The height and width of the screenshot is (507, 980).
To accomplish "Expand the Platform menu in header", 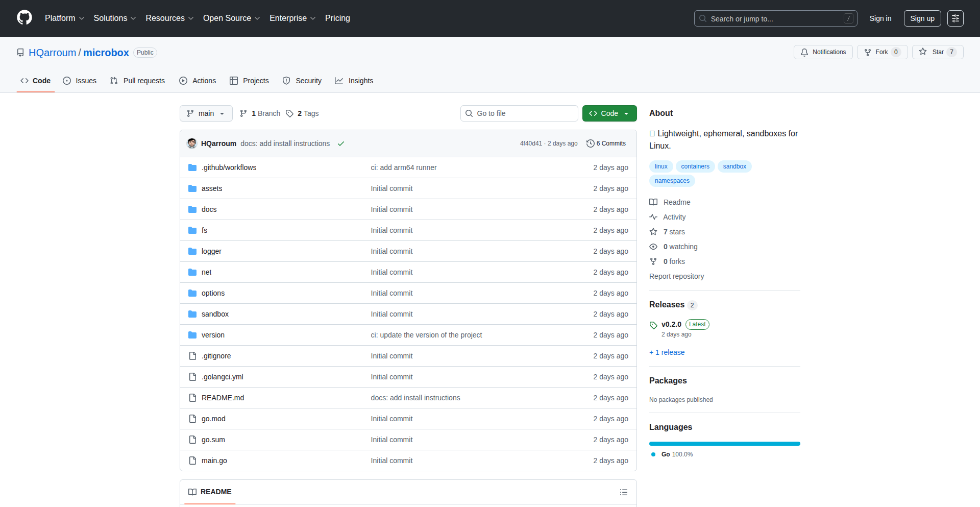I will [x=64, y=18].
